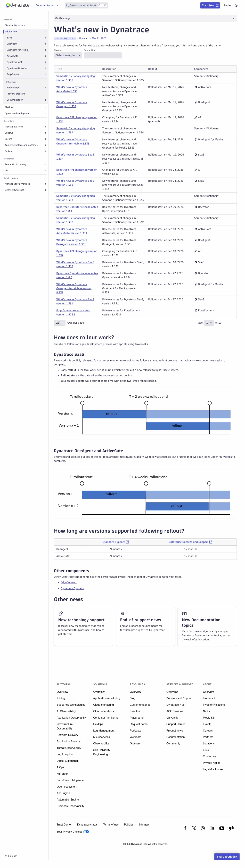Viewport: 245px width, 868px height.
Task: Click the G2 review icon in footer
Action: click(x=231, y=828)
